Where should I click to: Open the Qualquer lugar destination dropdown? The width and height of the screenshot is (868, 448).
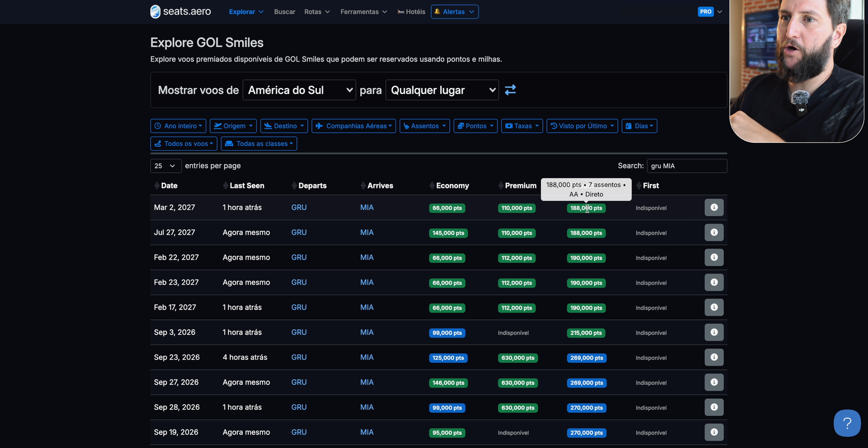click(x=442, y=90)
